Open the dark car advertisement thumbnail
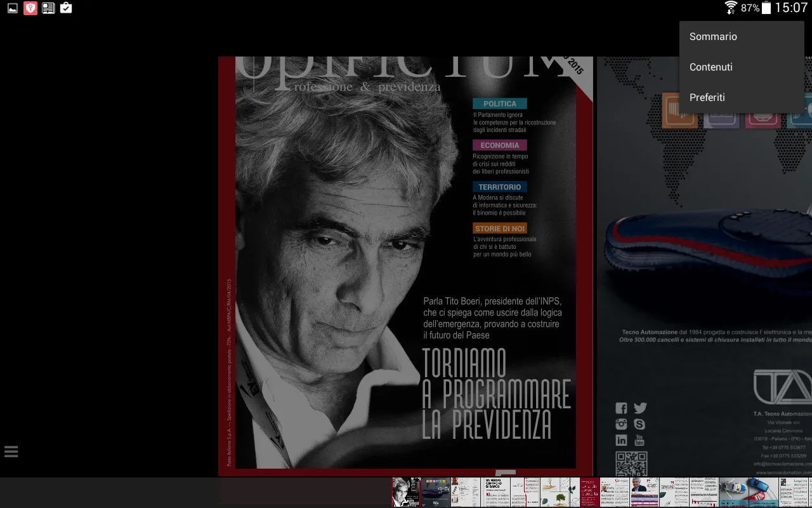This screenshot has height=508, width=812. [x=436, y=492]
